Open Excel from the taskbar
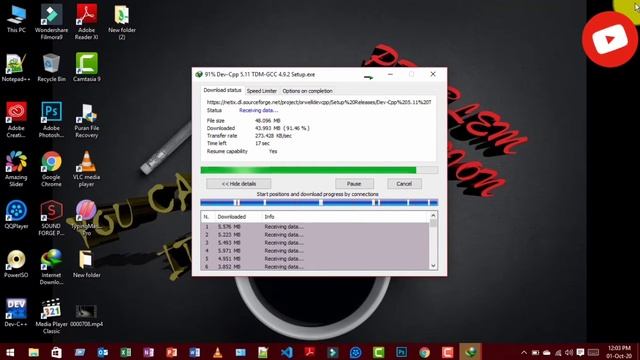The image size is (640, 360). (126, 352)
